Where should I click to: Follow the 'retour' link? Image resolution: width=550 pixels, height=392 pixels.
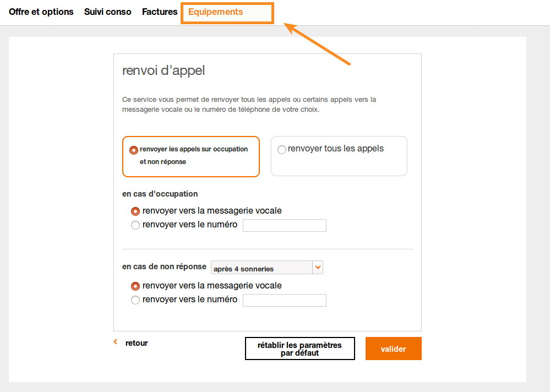137,343
